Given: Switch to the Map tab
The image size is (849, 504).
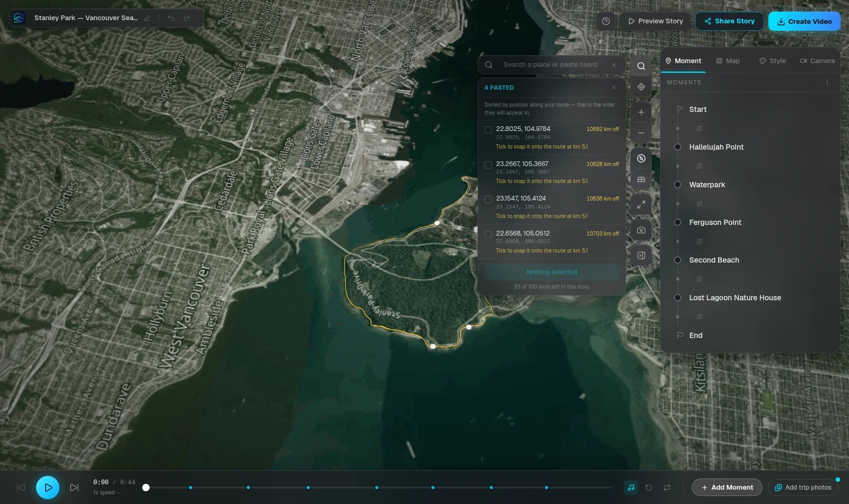Looking at the screenshot, I should [x=728, y=61].
